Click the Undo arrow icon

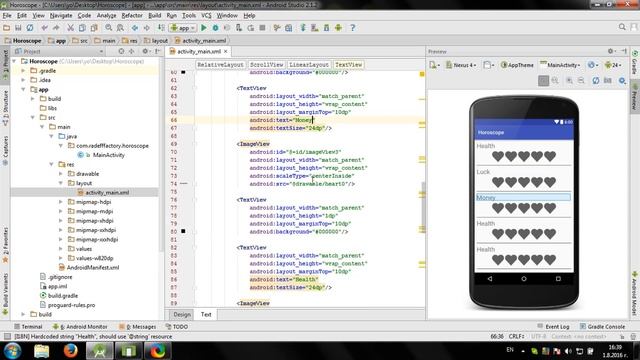click(44, 28)
